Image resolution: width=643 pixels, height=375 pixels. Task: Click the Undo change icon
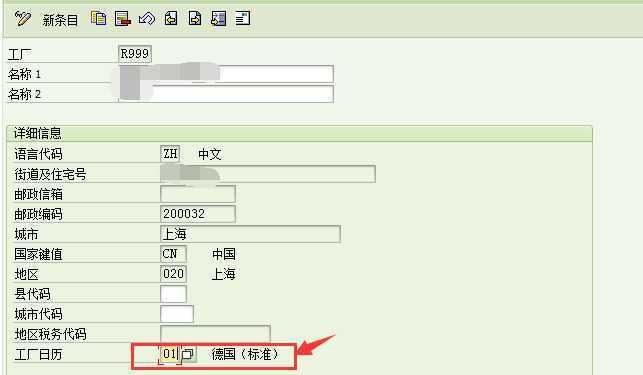(146, 19)
